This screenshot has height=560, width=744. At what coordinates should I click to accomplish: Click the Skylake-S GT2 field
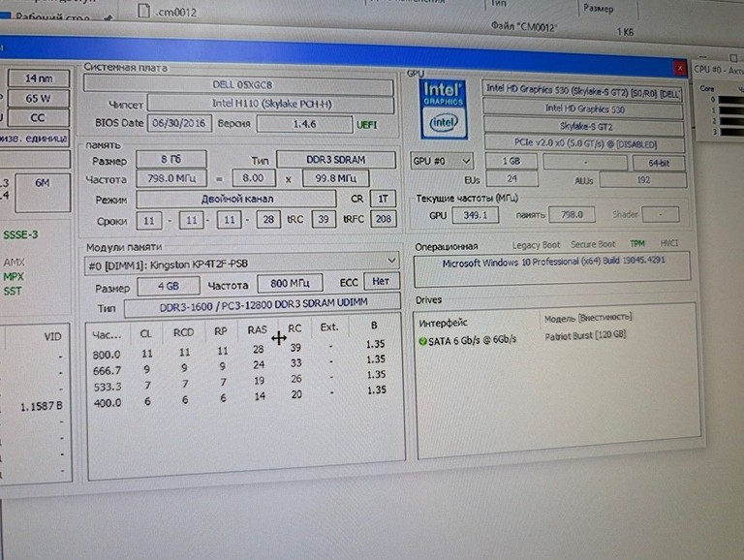pos(583,127)
